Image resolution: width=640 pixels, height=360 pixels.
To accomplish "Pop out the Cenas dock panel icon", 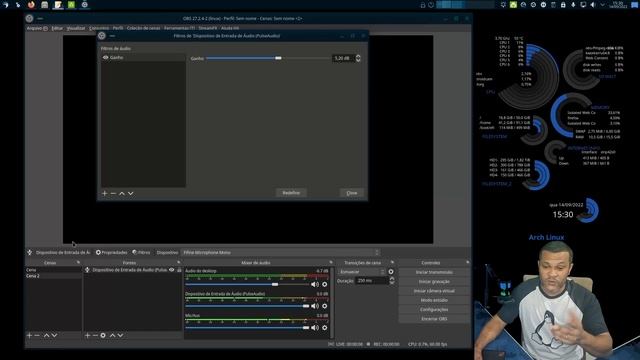I will 78,262.
